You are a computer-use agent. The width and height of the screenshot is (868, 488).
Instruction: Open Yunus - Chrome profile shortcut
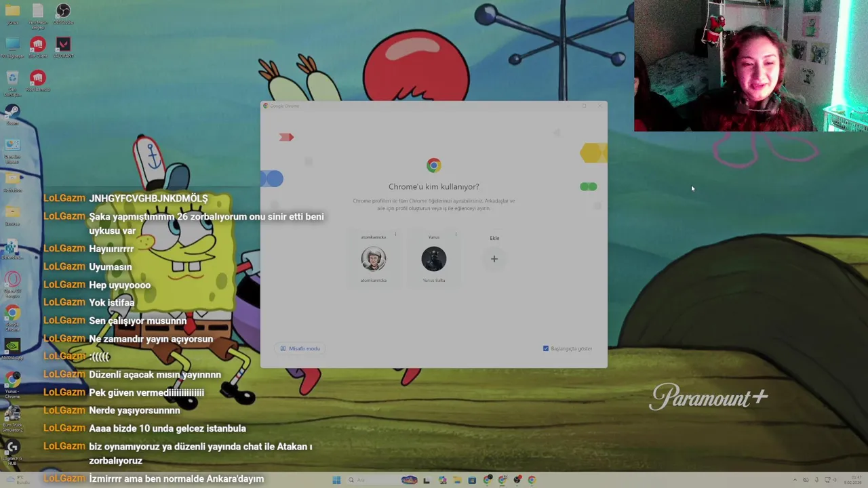12,384
